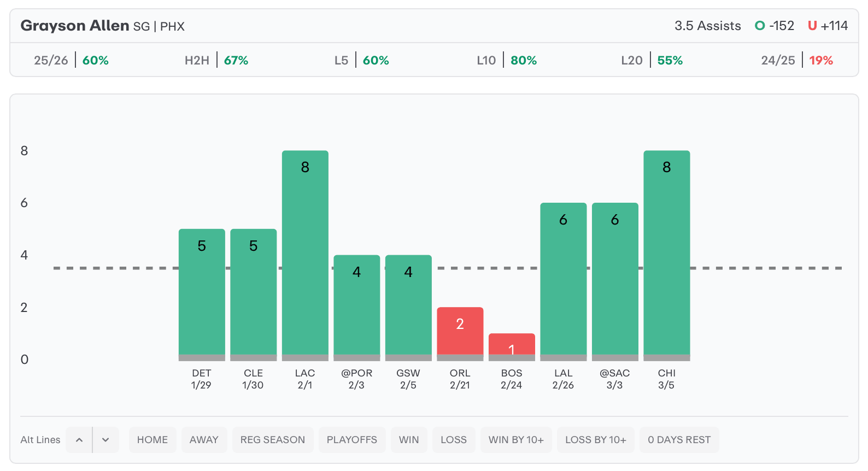
Task: Filter by WIN games only
Action: [409, 440]
